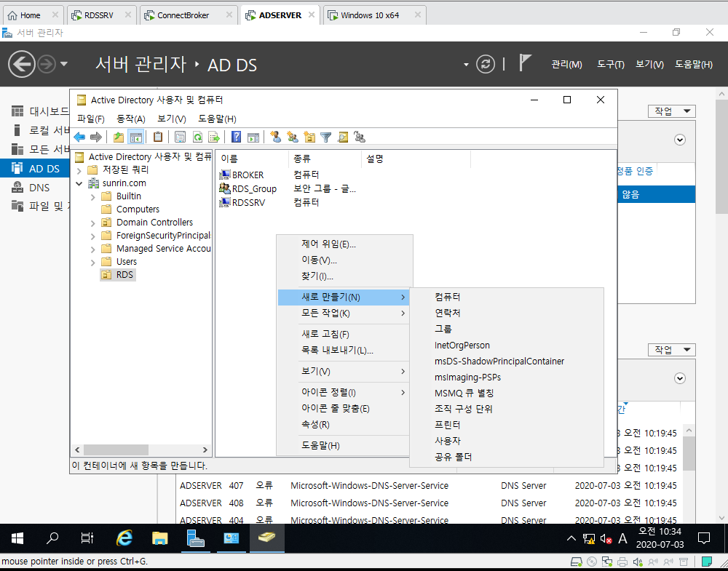Click add-to-group icon at toolbar end

(360, 137)
